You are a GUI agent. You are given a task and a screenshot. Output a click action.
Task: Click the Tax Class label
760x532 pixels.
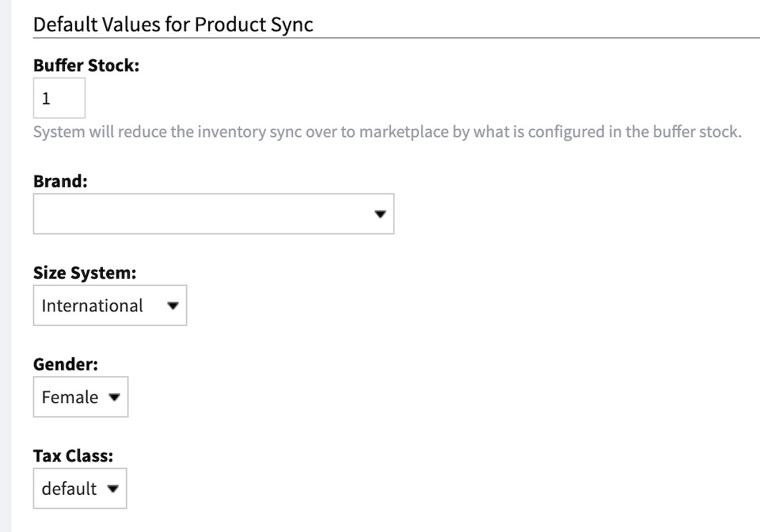(73, 456)
